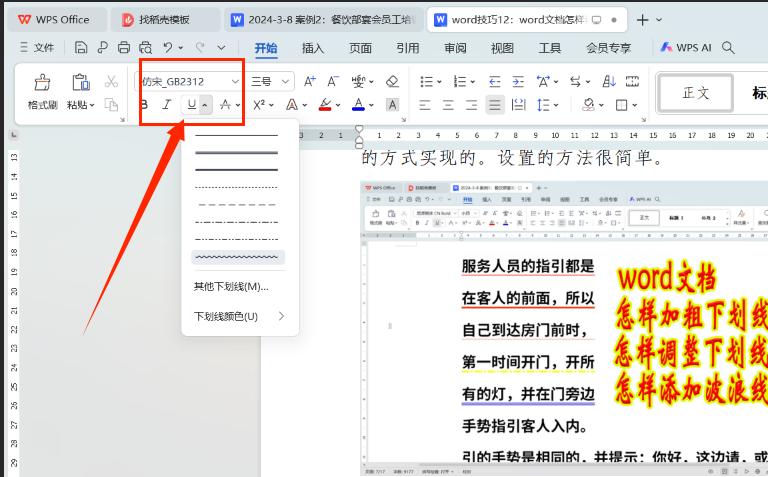Click the font color button with blue bar
The width and height of the screenshot is (768, 477).
[358, 105]
